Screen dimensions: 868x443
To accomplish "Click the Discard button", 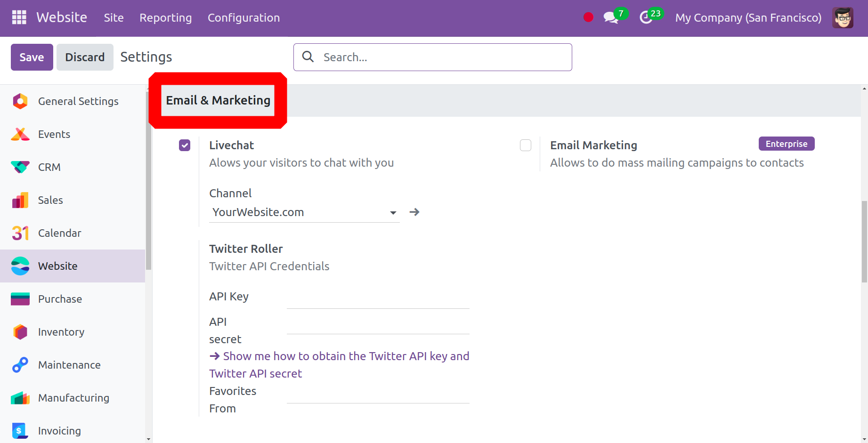I will [85, 57].
